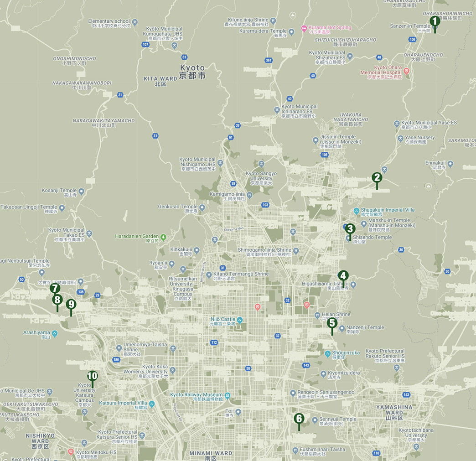Select the Genko-an Temple pin
The image size is (476, 461).
coord(202,208)
